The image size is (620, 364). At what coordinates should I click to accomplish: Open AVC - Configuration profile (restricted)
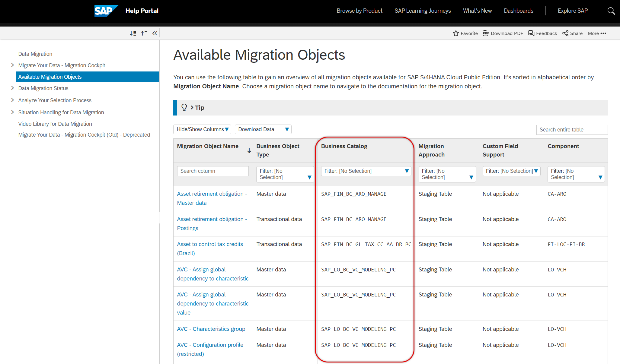click(x=210, y=349)
